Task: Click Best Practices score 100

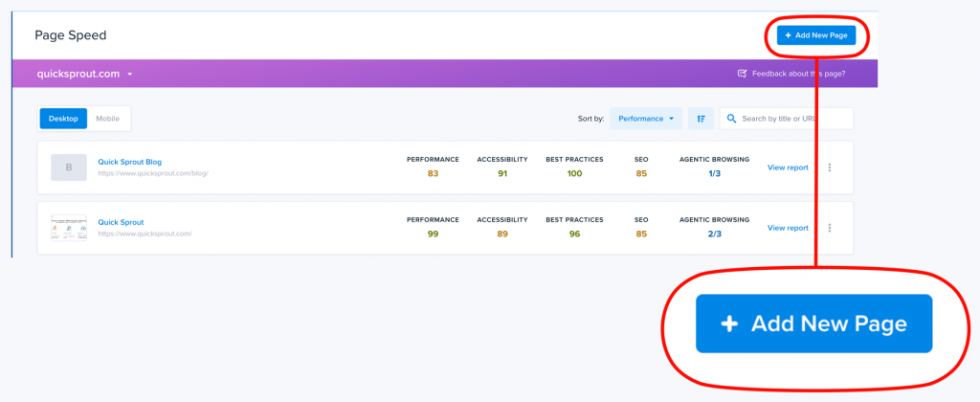Action: 574,174
